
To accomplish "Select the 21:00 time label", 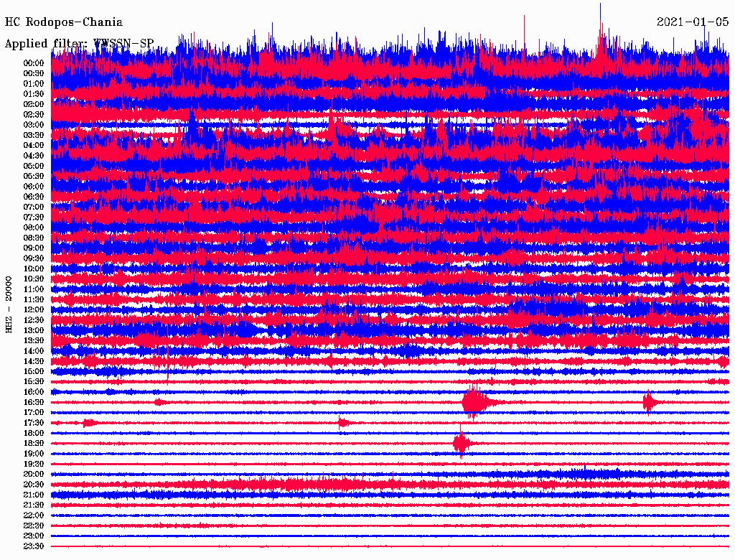I will click(34, 495).
